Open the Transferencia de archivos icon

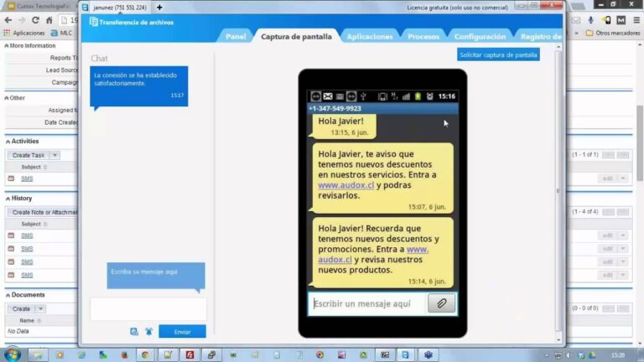tap(94, 22)
